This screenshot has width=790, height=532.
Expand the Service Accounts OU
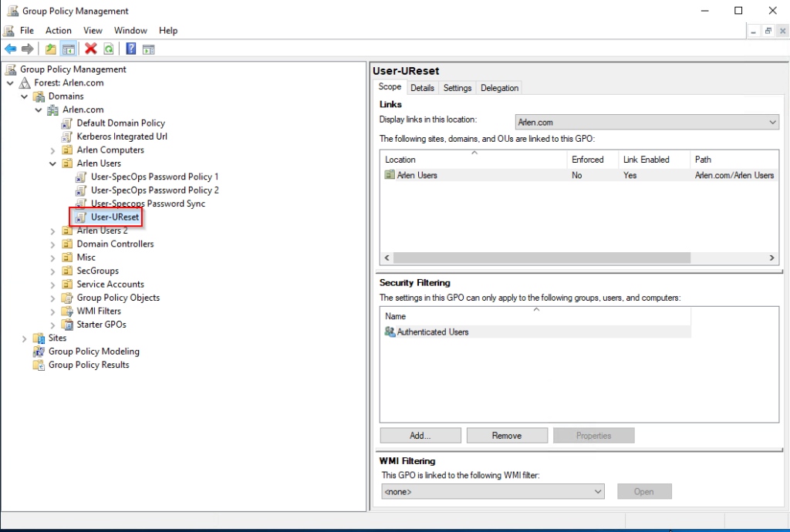click(53, 285)
